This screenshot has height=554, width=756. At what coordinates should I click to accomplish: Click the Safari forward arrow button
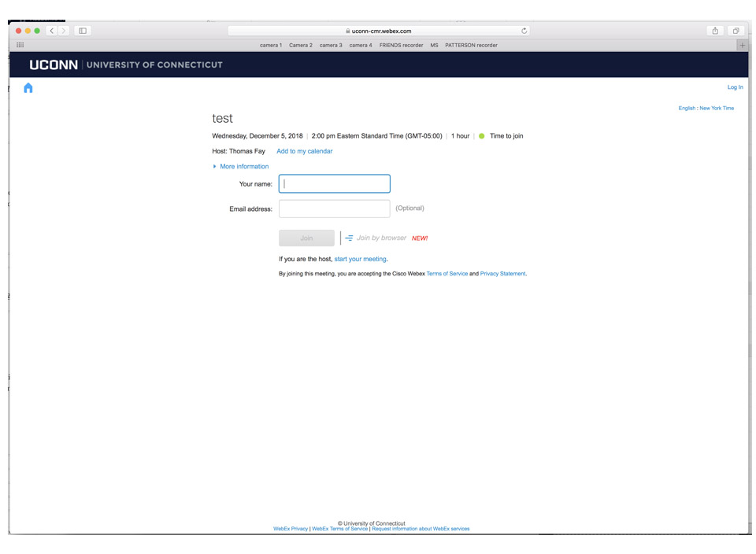(x=64, y=31)
